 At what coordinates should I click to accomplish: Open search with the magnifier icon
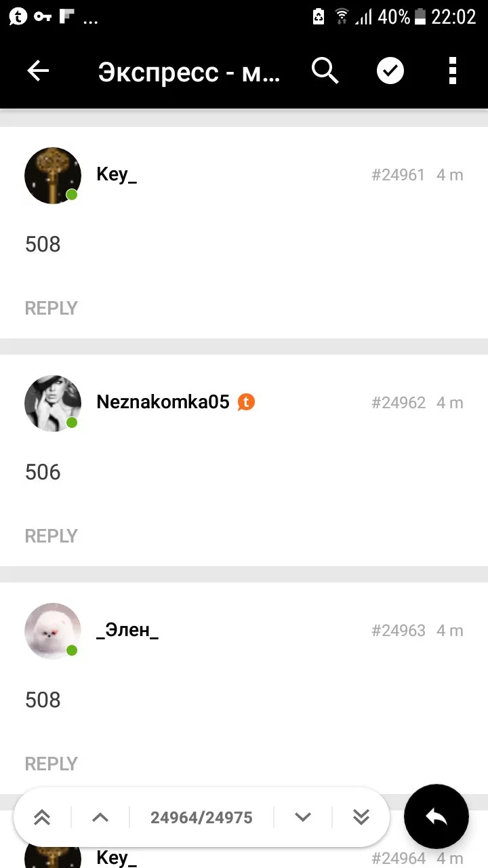click(325, 71)
